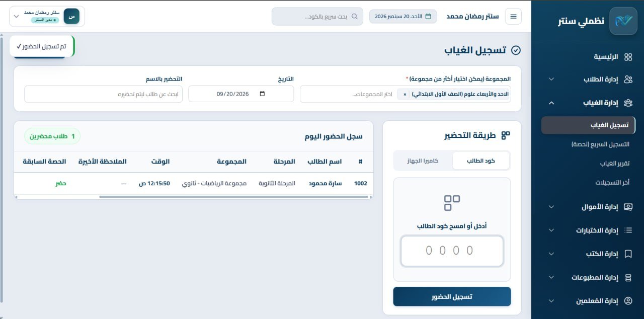Click the طريقة التحضير squares icon
Viewport: 644px width, 319px height.
[x=506, y=135]
